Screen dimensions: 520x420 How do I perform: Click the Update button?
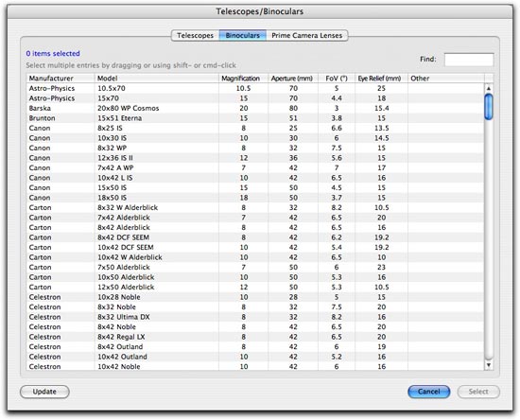(x=44, y=392)
